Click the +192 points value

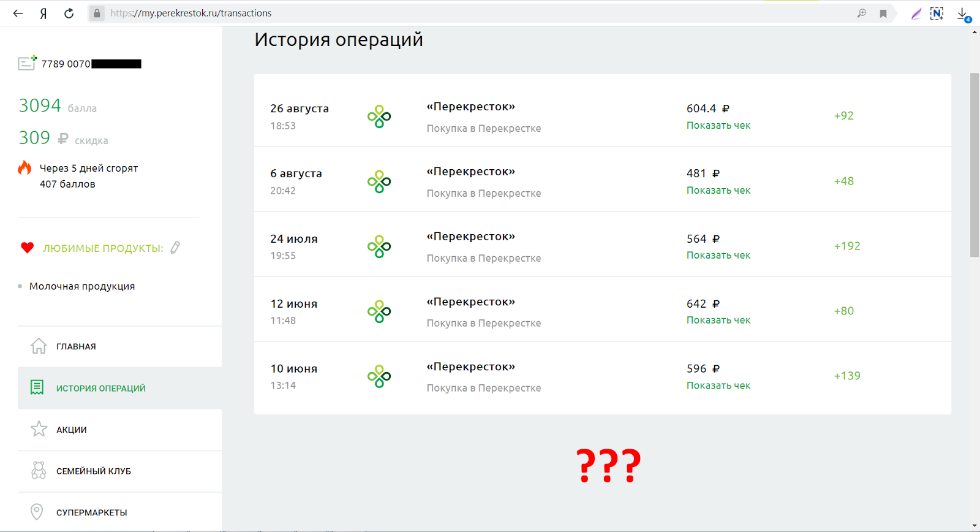847,246
